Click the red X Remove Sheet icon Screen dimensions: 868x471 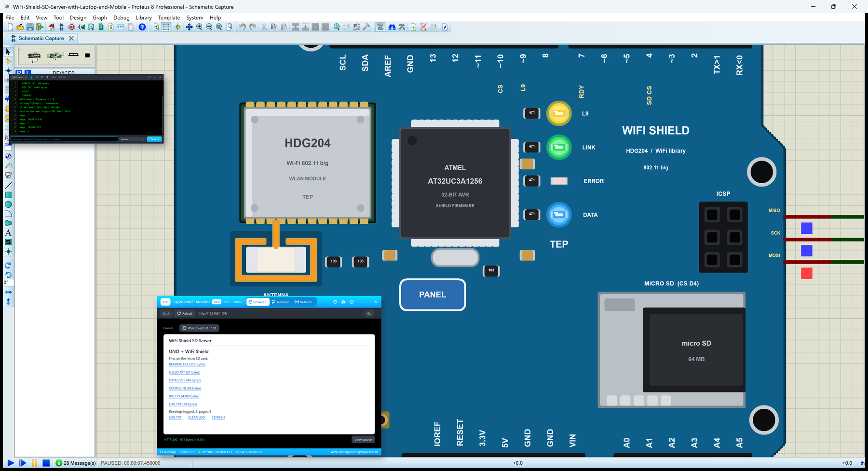tap(423, 27)
